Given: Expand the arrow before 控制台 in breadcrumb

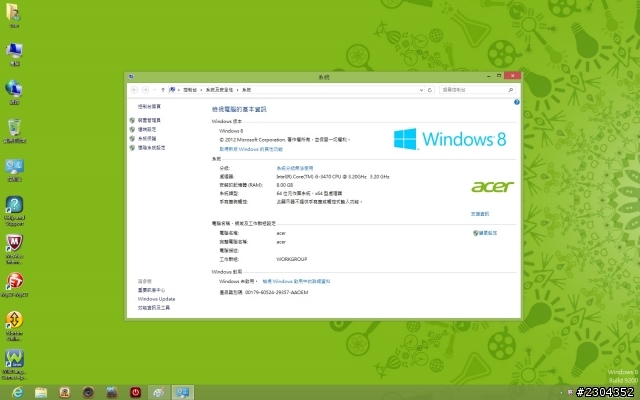Looking at the screenshot, I should point(179,90).
